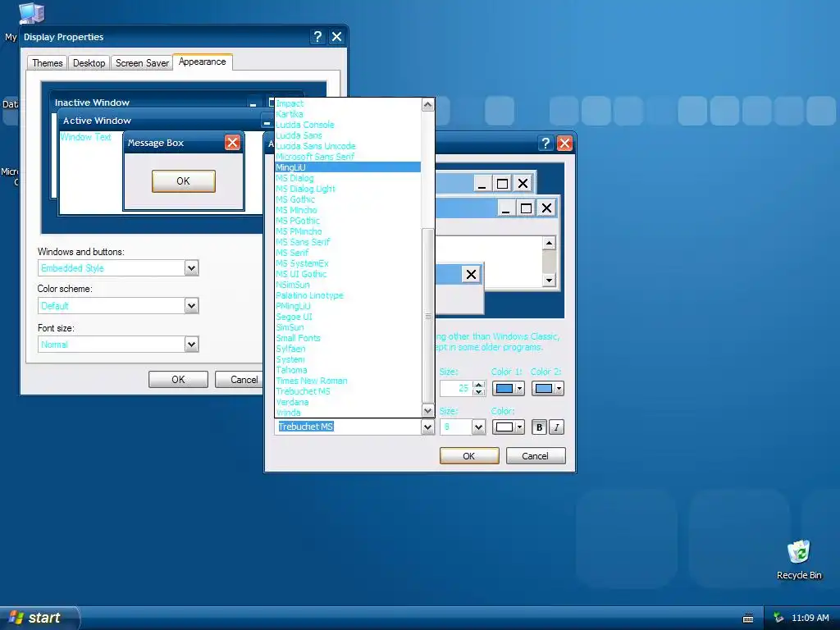Screen dimensions: 840x630
Task: Select the Appearance tab
Action: [x=203, y=62]
